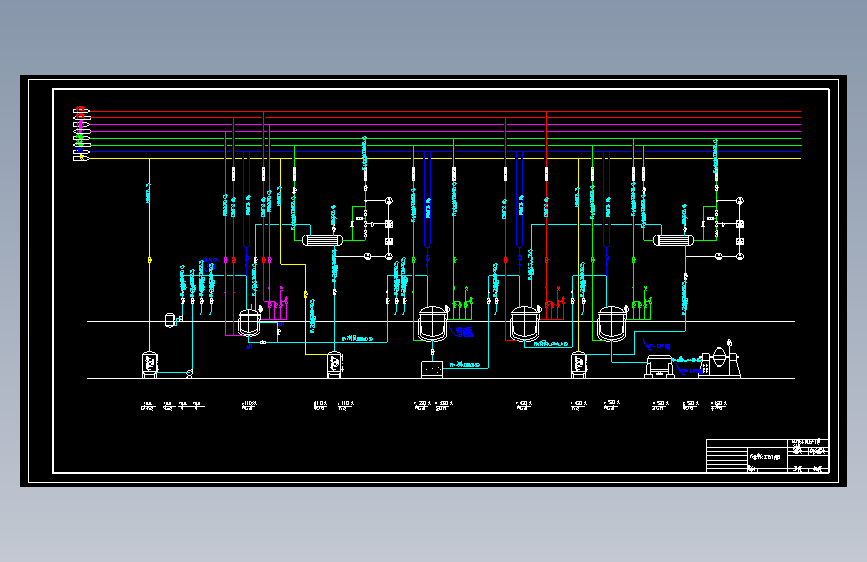Click the yellow header tag at left
This screenshot has width=867, height=562.
81,158
